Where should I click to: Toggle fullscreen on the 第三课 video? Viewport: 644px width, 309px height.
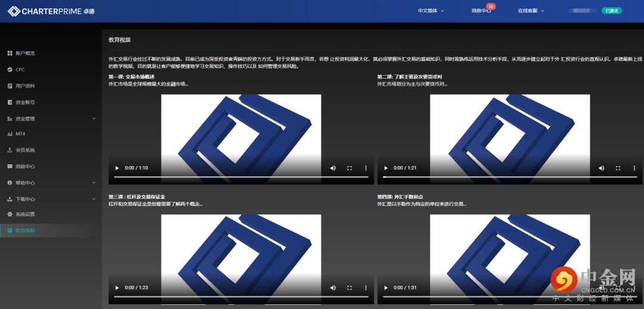click(349, 288)
